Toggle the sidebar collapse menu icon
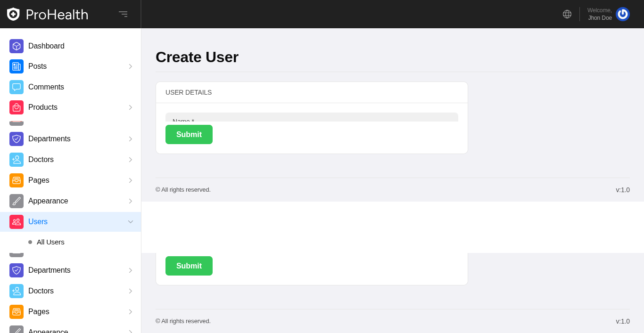The height and width of the screenshot is (333, 644). (x=123, y=14)
